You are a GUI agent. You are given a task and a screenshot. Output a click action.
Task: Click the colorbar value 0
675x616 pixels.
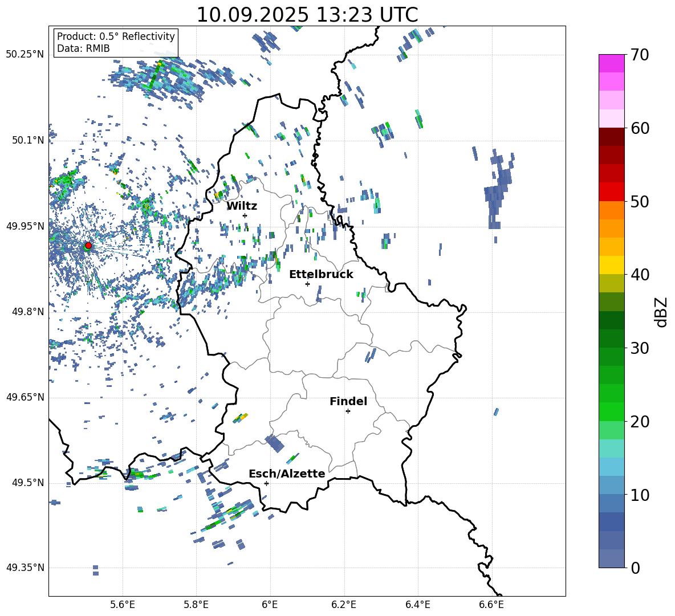coord(635,568)
